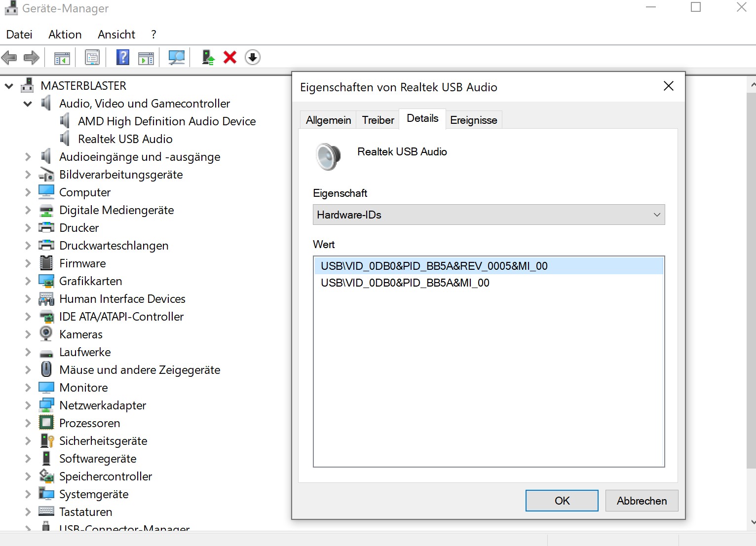Select Realtek USB Audio in tree
The width and height of the screenshot is (756, 546).
click(x=125, y=139)
